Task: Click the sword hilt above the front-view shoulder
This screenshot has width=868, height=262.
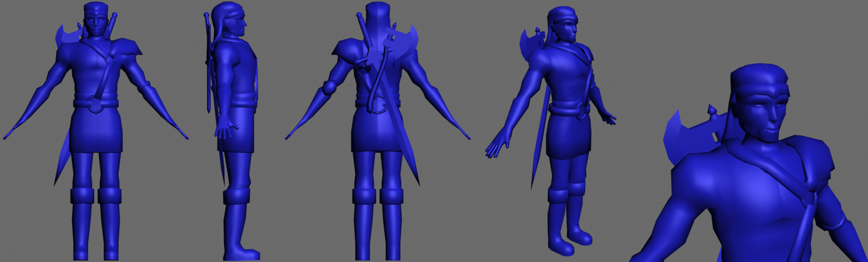Action: point(113,23)
